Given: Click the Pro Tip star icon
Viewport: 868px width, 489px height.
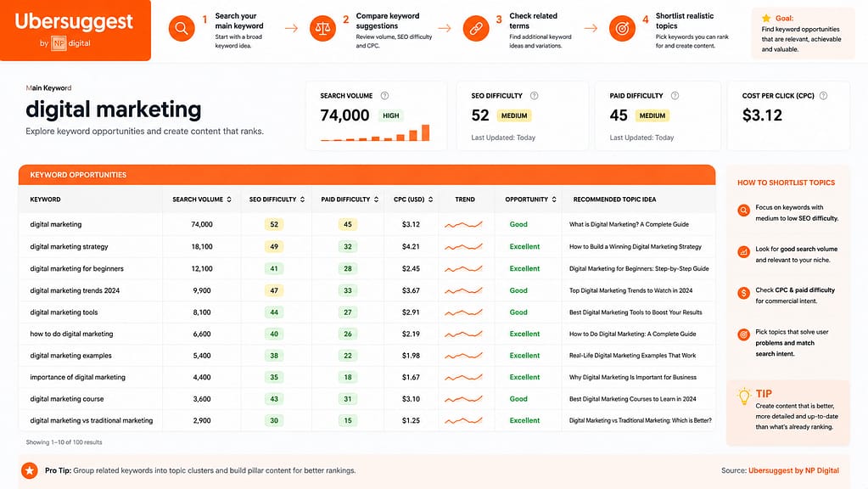Looking at the screenshot, I should [x=30, y=470].
